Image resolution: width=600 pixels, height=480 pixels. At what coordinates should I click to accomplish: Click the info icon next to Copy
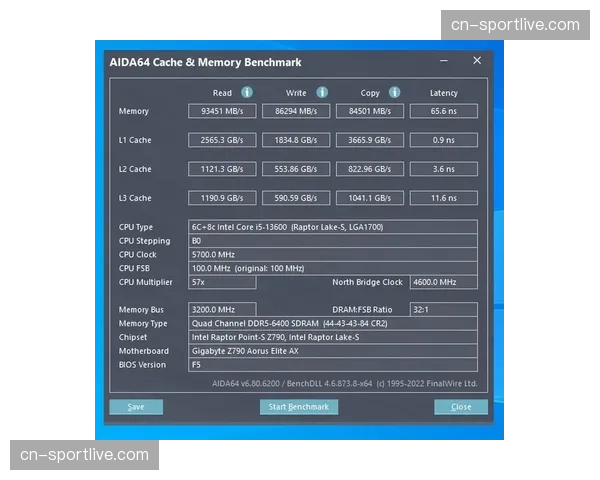pyautogui.click(x=394, y=93)
